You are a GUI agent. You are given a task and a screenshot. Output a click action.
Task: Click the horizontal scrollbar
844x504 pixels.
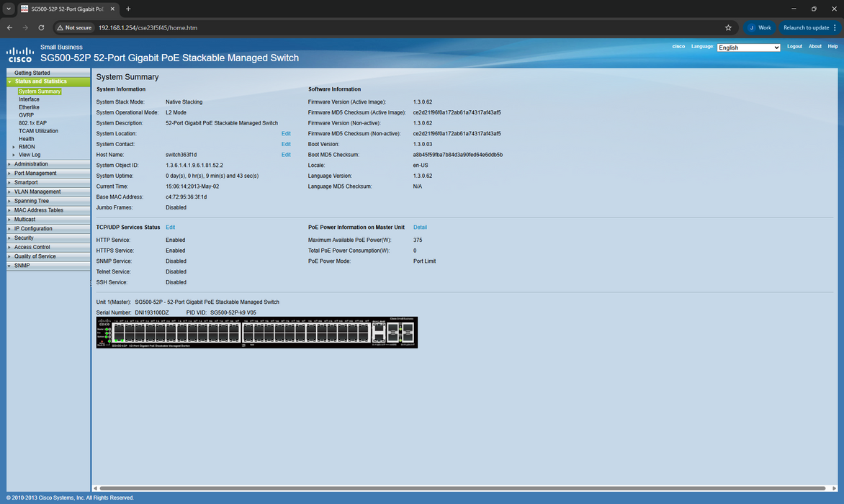[x=463, y=488]
